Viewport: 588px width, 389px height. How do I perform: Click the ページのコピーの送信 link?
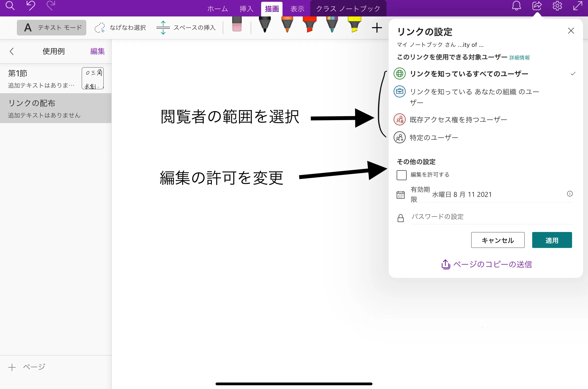[x=486, y=264]
